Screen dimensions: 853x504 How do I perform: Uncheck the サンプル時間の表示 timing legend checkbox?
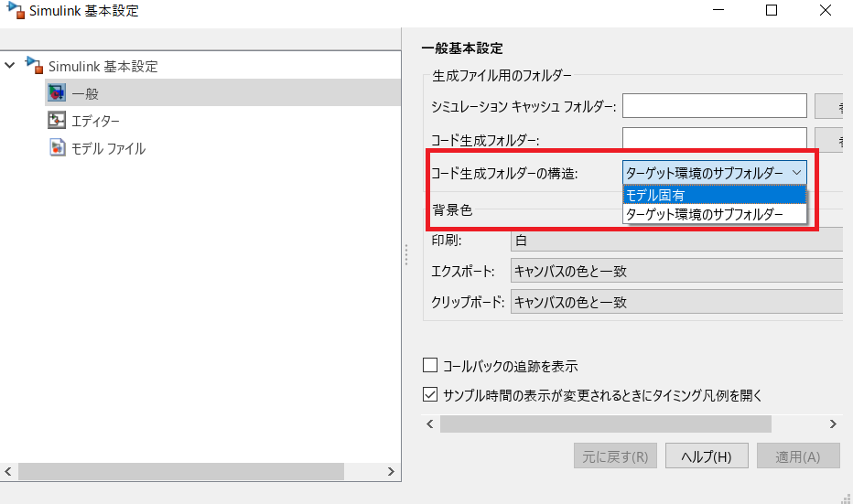(430, 395)
